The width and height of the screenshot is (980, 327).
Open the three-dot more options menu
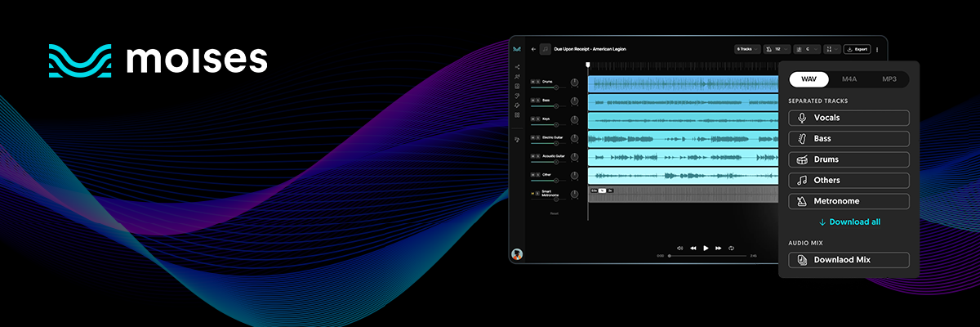(x=877, y=49)
